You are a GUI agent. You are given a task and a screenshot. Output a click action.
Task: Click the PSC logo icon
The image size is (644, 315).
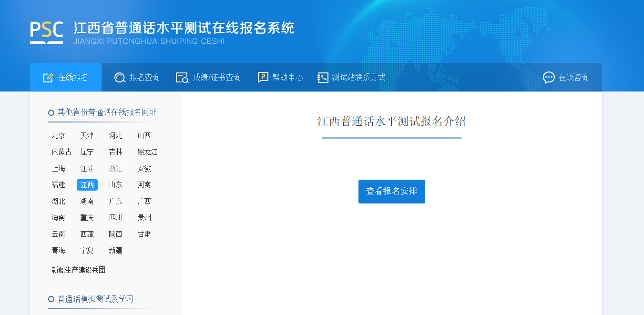(x=46, y=32)
